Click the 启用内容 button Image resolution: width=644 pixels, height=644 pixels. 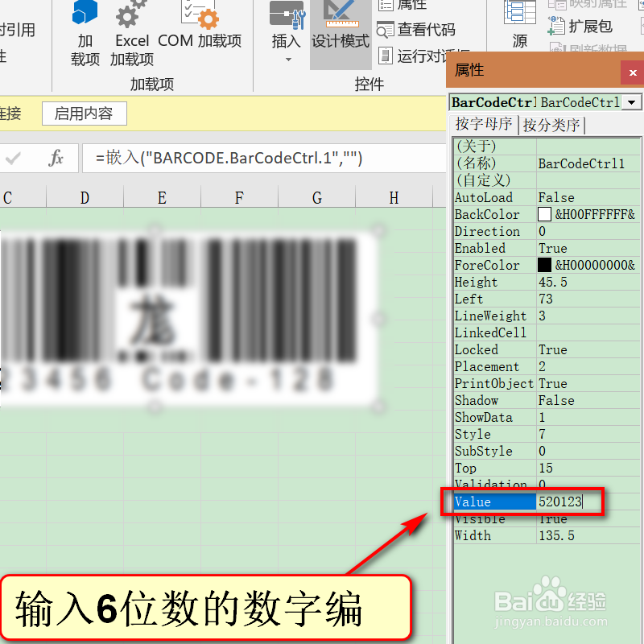85,114
